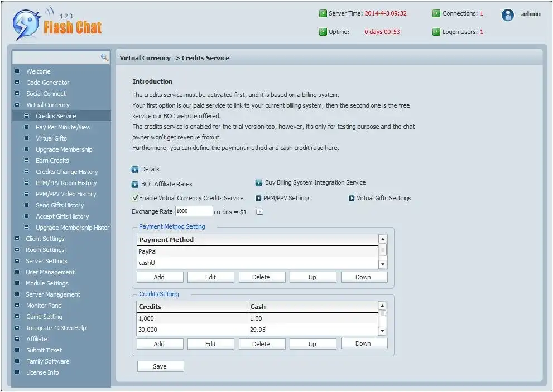This screenshot has height=392, width=553.
Task: Click the icon beside Affiliate
Action: [x=17, y=339]
